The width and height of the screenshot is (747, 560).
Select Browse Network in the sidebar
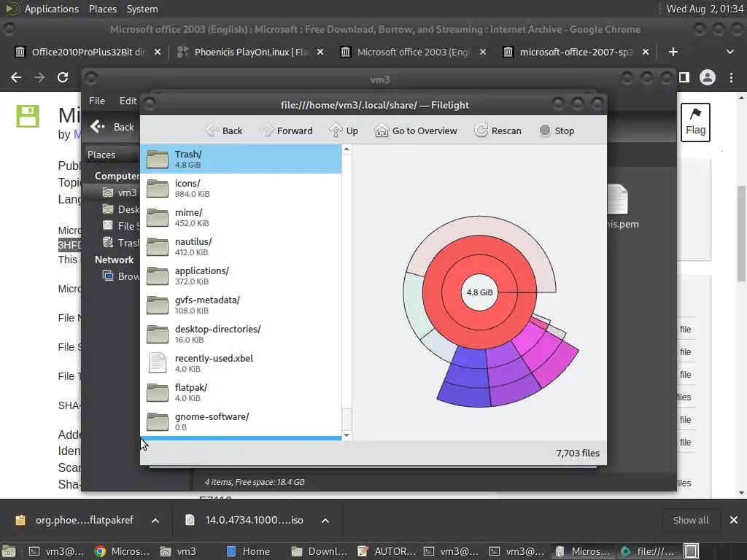click(121, 276)
